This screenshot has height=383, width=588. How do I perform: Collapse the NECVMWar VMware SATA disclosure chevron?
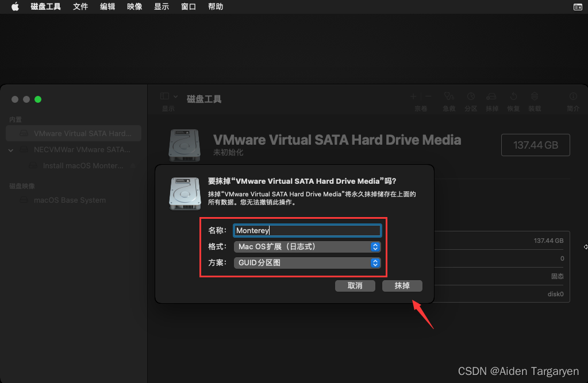tap(11, 150)
